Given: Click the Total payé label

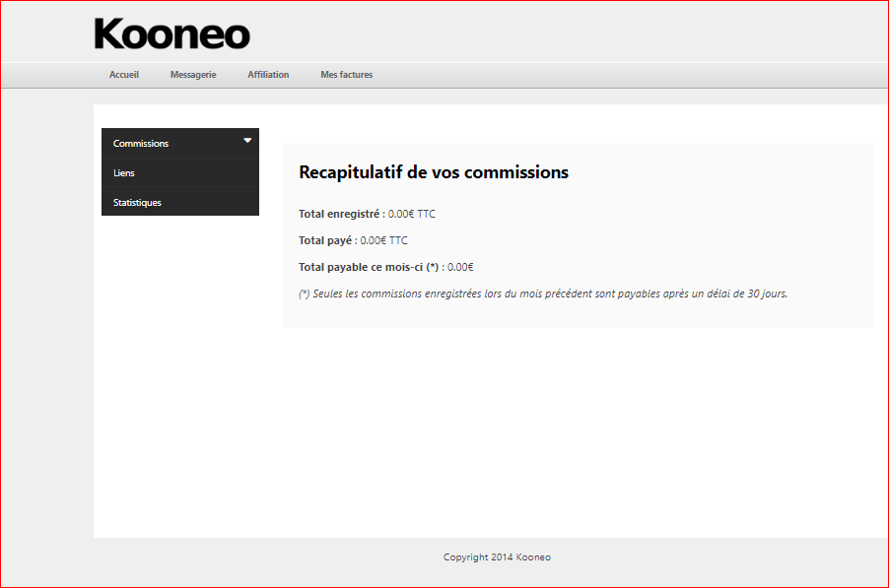Looking at the screenshot, I should tap(325, 240).
